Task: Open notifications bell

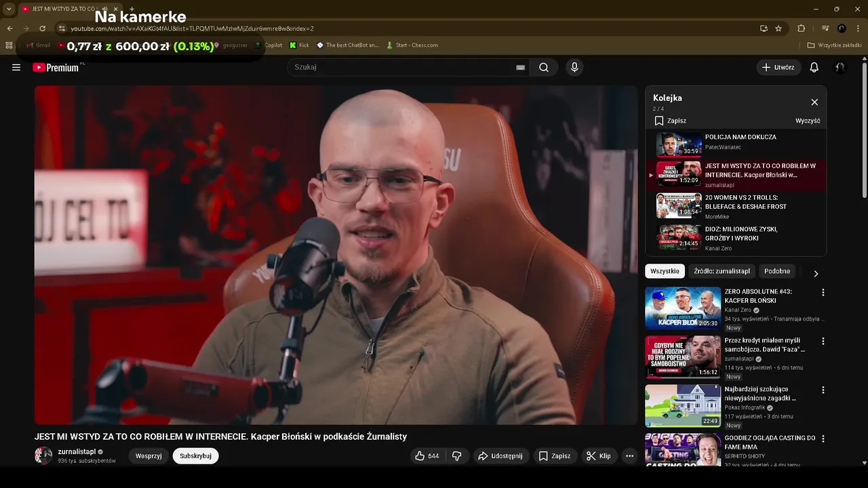Action: click(814, 67)
